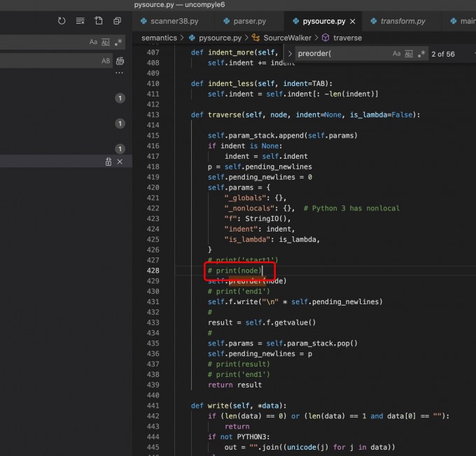Click the third result count badge 1
476x456 pixels.
click(120, 149)
